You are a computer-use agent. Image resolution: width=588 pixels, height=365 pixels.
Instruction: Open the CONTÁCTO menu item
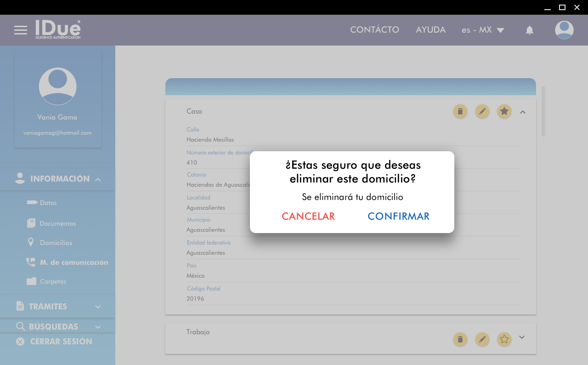[374, 30]
